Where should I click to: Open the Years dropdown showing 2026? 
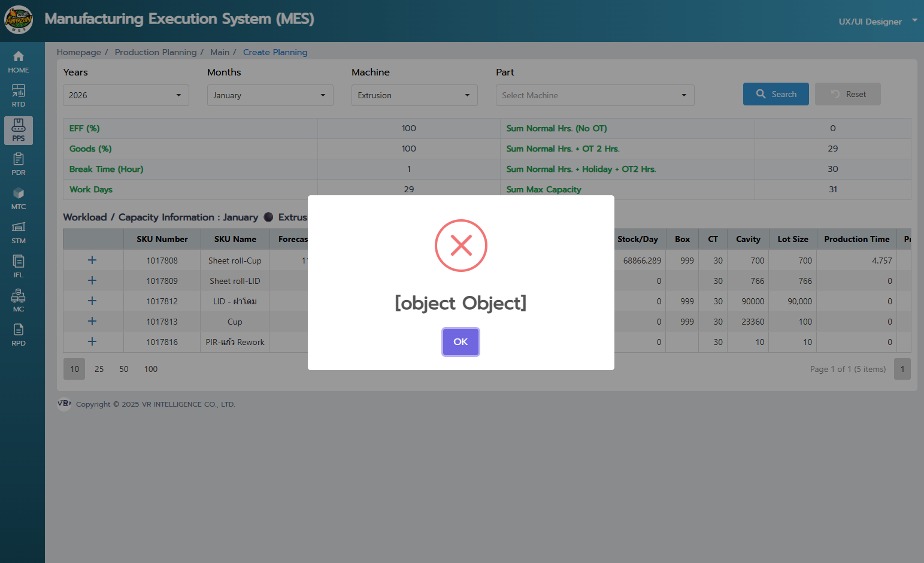pos(126,95)
